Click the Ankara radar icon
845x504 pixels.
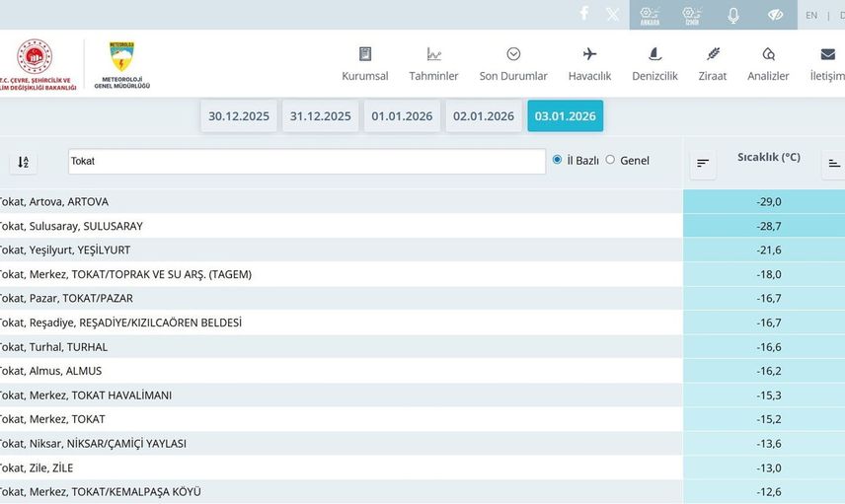tap(650, 15)
